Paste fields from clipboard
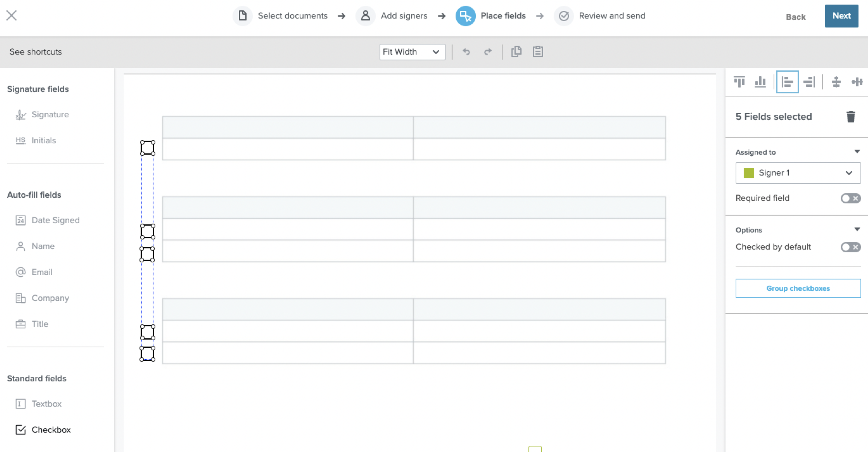Viewport: 868px width, 452px height. 538,51
